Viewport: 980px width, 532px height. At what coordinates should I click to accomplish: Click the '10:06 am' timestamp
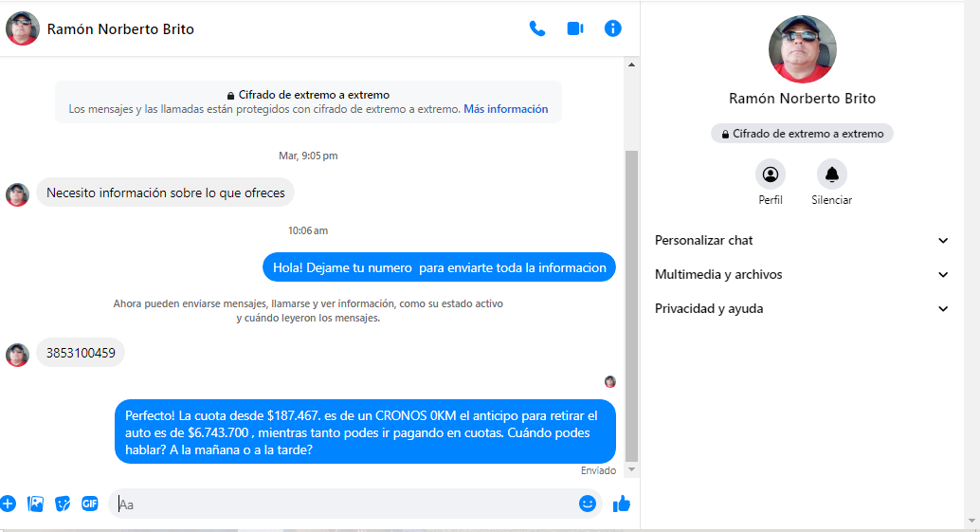(x=308, y=230)
